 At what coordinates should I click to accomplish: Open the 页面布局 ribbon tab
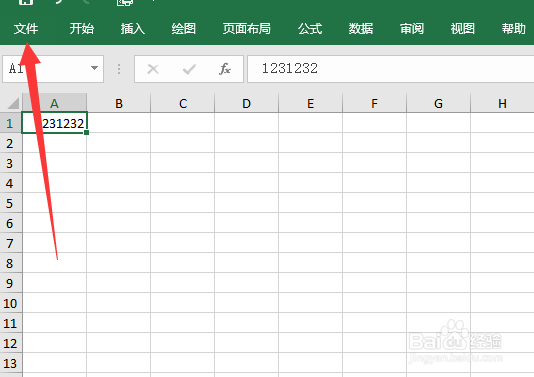click(247, 29)
